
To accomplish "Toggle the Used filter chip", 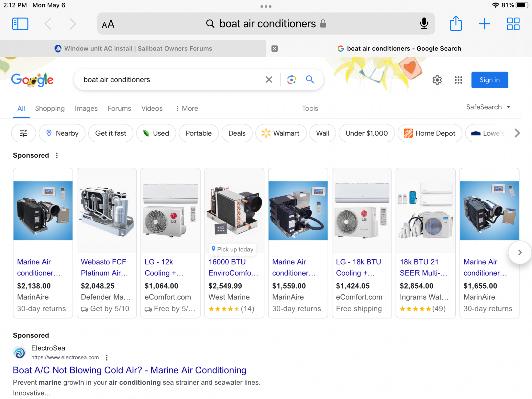I will coord(156,133).
